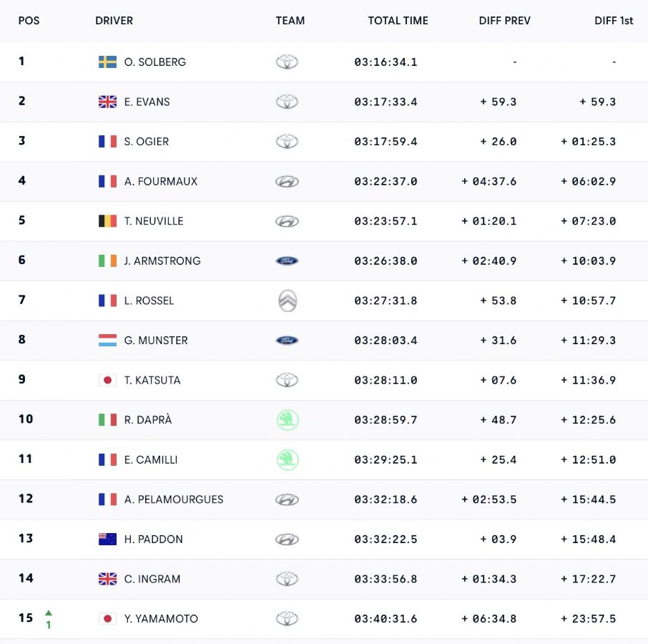The width and height of the screenshot is (648, 644).
Task: Click the Citroën logo in L. Rossel's row
Action: pos(288,301)
